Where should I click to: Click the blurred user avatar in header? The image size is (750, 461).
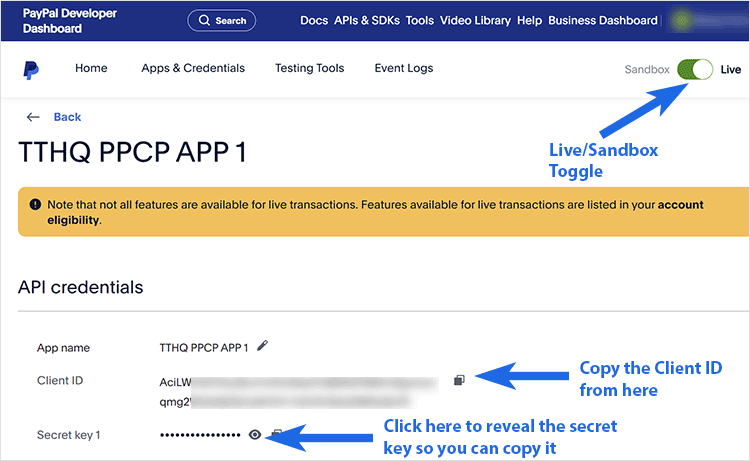point(682,21)
